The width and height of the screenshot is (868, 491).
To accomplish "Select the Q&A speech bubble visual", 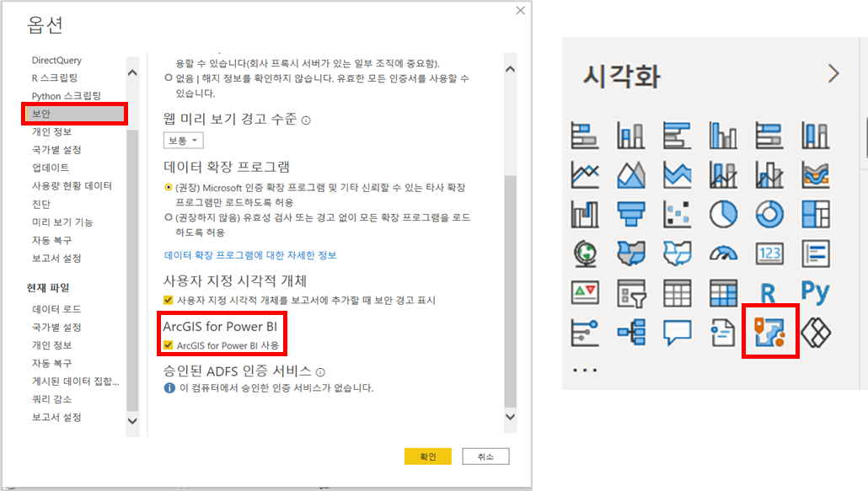I will pyautogui.click(x=677, y=333).
